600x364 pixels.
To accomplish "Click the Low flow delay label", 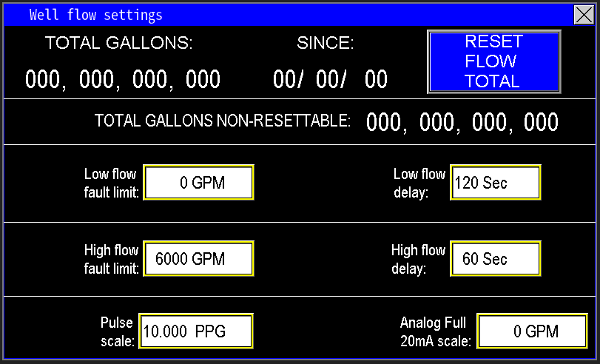I will pyautogui.click(x=419, y=183).
